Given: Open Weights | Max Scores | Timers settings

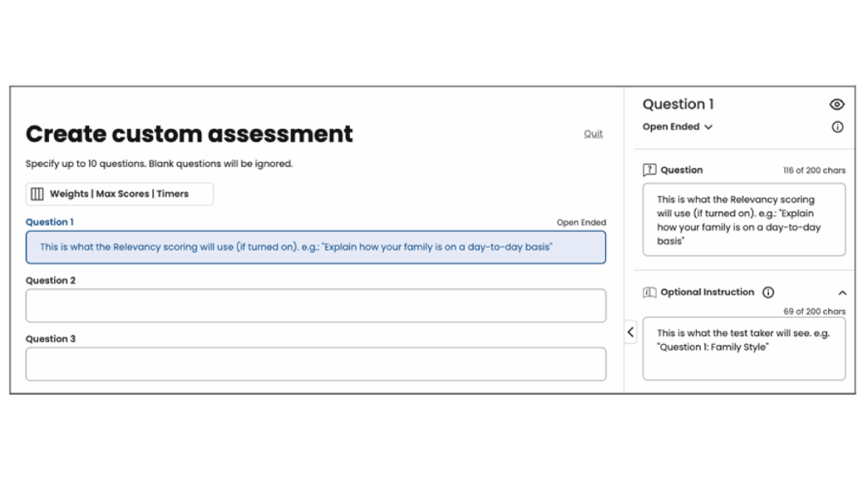Looking at the screenshot, I should click(x=120, y=194).
